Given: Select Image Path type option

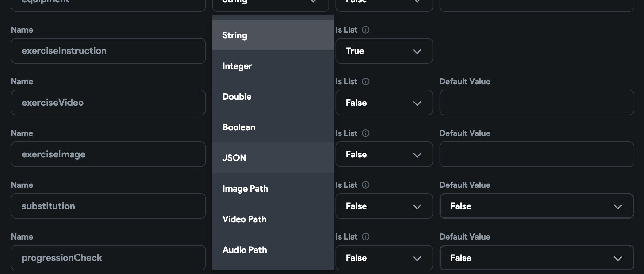Looking at the screenshot, I should (273, 188).
